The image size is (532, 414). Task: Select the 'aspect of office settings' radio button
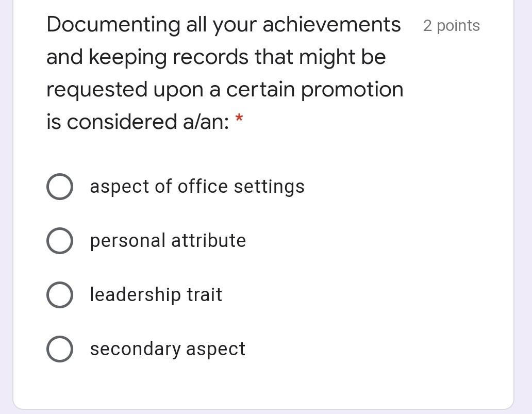59,187
